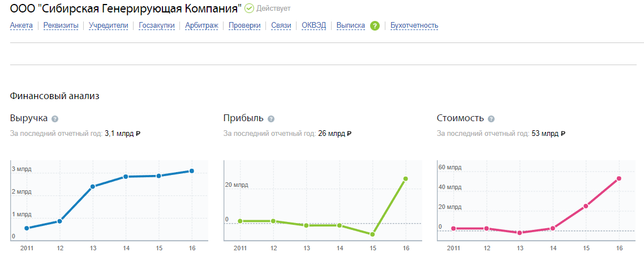Click the company name heading

pos(126,8)
